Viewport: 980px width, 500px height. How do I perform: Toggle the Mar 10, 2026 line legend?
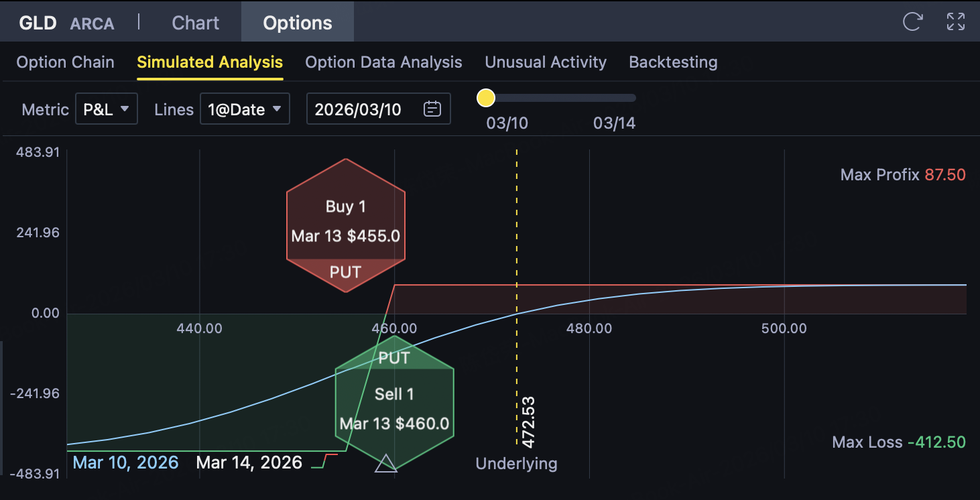125,462
